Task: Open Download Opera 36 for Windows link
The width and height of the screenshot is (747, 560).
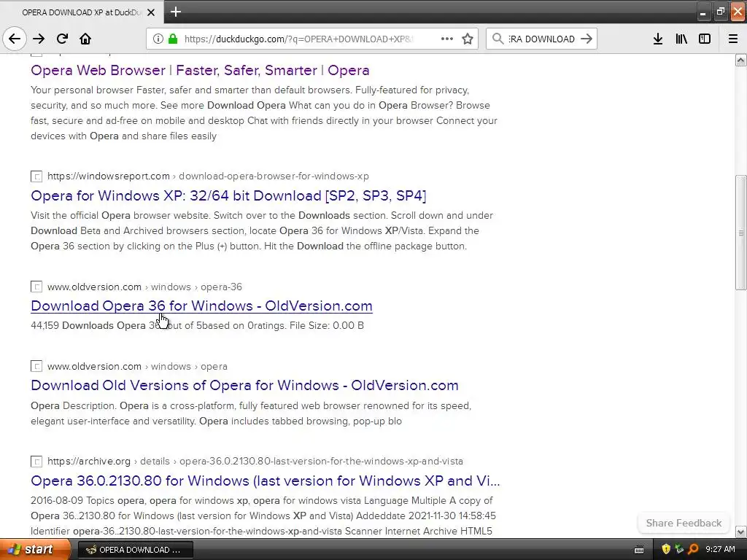Action: click(x=201, y=306)
